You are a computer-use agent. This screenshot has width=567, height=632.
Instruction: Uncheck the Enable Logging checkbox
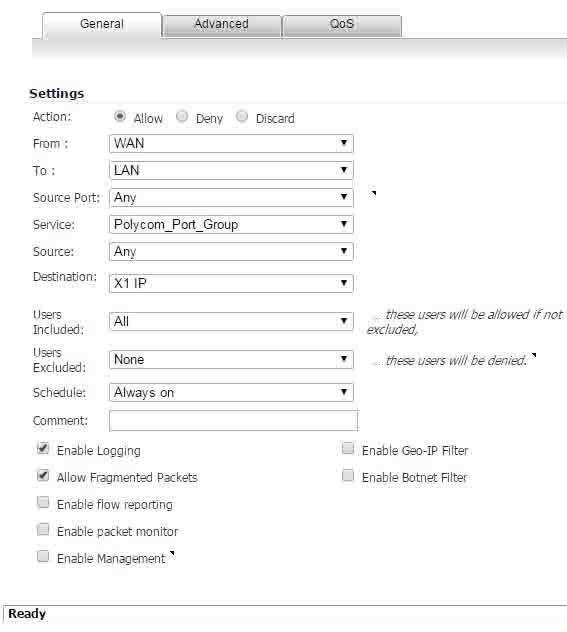pyautogui.click(x=43, y=448)
